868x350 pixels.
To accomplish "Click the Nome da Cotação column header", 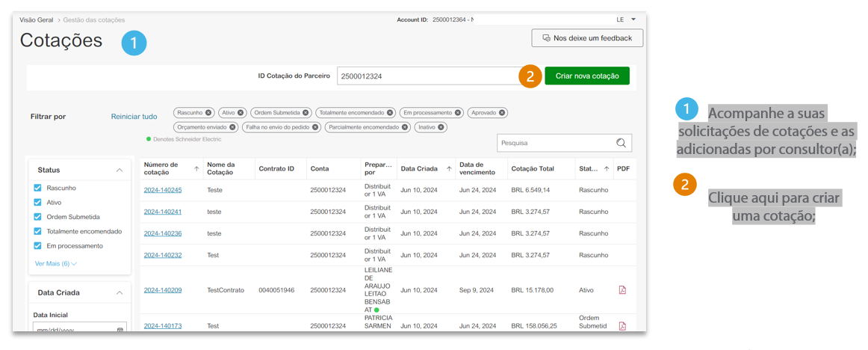I will [x=220, y=168].
